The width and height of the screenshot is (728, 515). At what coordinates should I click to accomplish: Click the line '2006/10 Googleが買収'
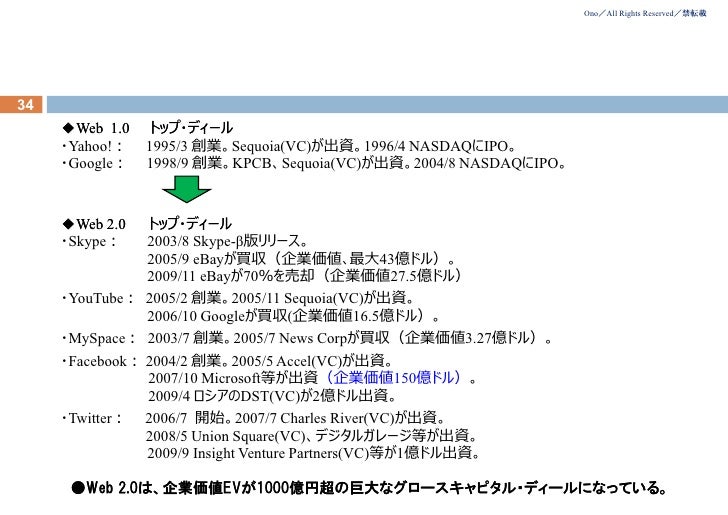tap(293, 316)
